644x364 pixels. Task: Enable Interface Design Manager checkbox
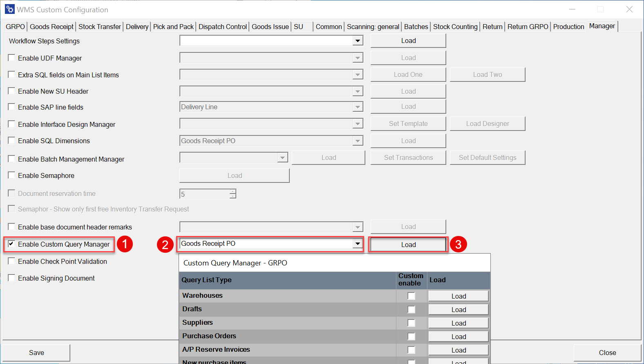point(12,124)
